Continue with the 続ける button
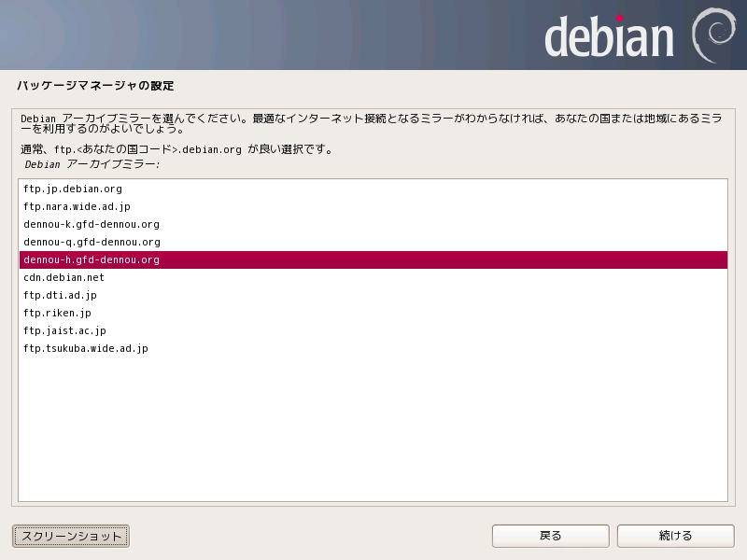 (675, 536)
